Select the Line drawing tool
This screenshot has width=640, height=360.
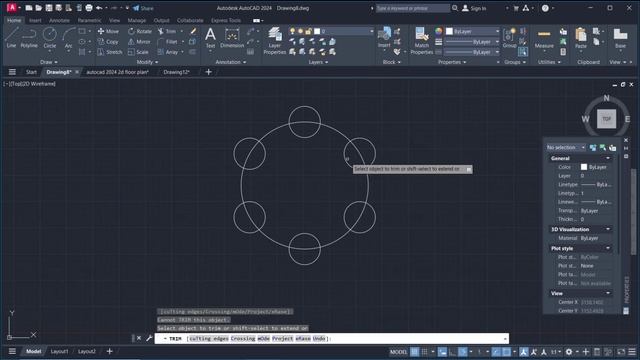pyautogui.click(x=11, y=38)
